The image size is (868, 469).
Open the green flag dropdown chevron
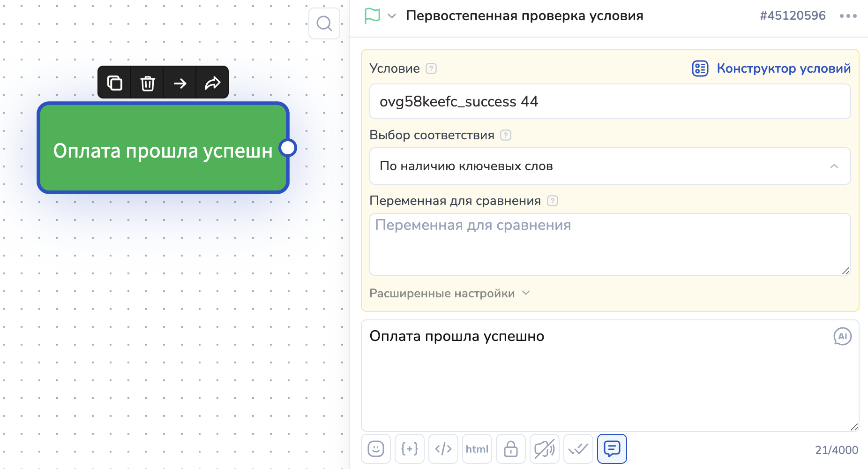(392, 16)
